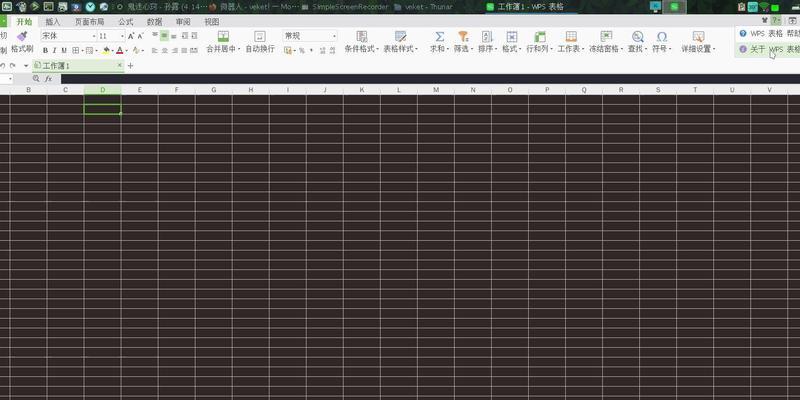
Task: Select column header D
Action: (103, 90)
